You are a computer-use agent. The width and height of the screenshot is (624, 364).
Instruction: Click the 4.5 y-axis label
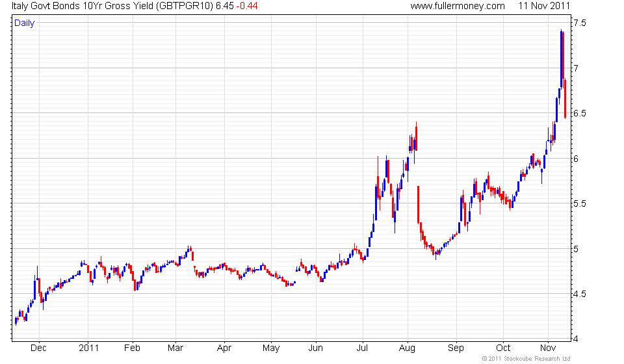pos(580,294)
